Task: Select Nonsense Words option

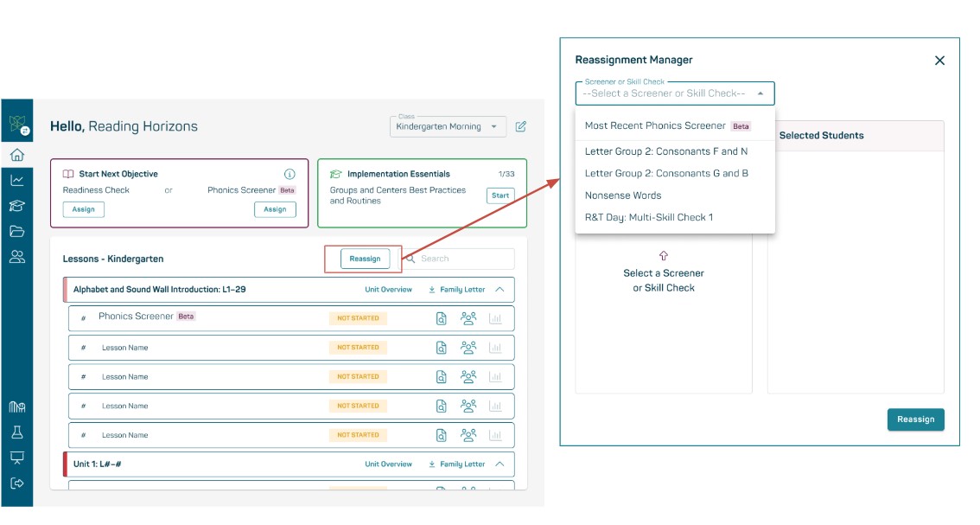Action: point(675,195)
